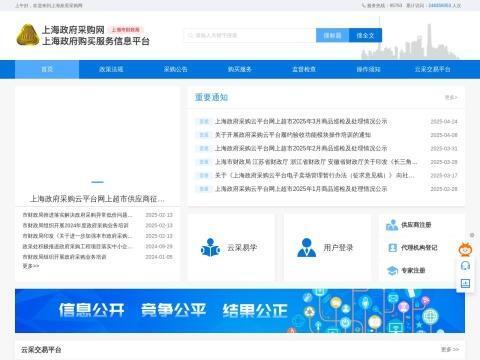Click the 供应商注册 link text
The width and height of the screenshot is (480, 360).
pyautogui.click(x=416, y=225)
